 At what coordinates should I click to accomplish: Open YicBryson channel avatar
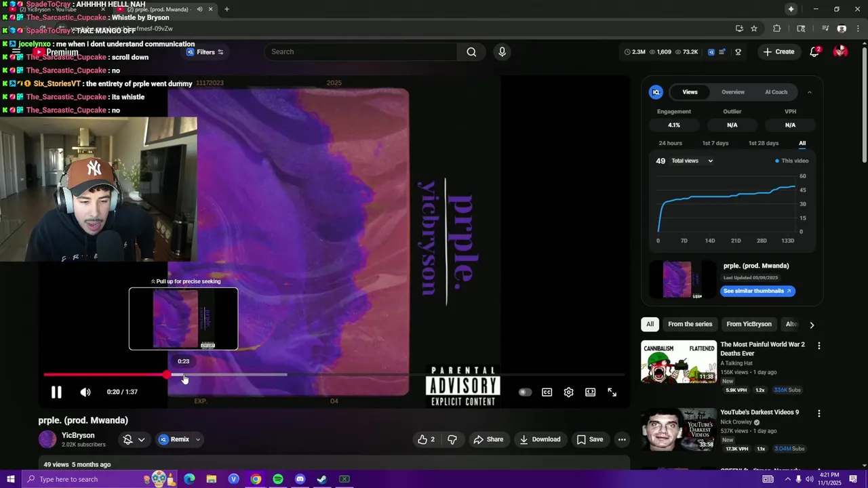pyautogui.click(x=47, y=439)
